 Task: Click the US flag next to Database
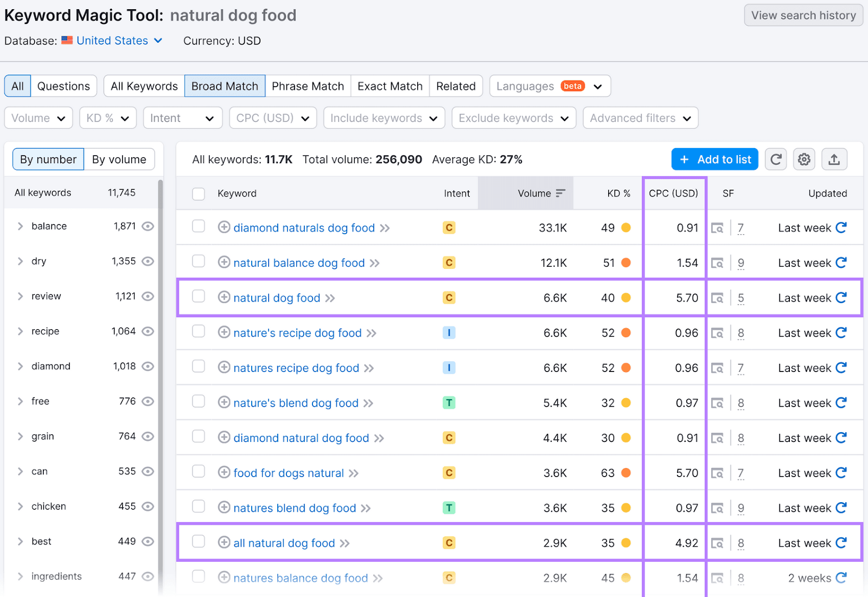pos(67,40)
